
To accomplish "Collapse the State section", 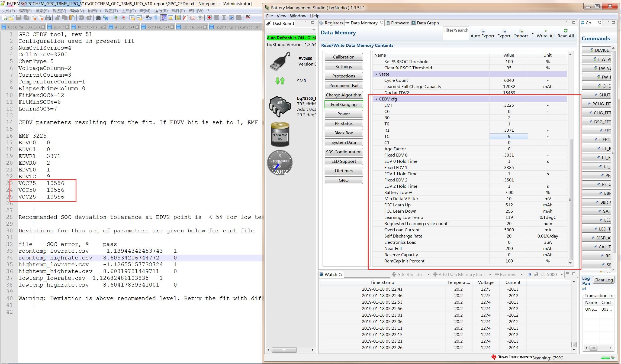I will [376, 74].
